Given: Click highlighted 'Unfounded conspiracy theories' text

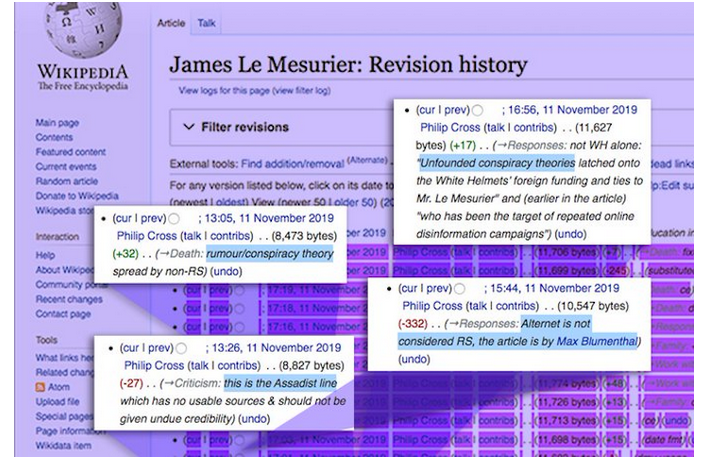Looking at the screenshot, I should 497,163.
